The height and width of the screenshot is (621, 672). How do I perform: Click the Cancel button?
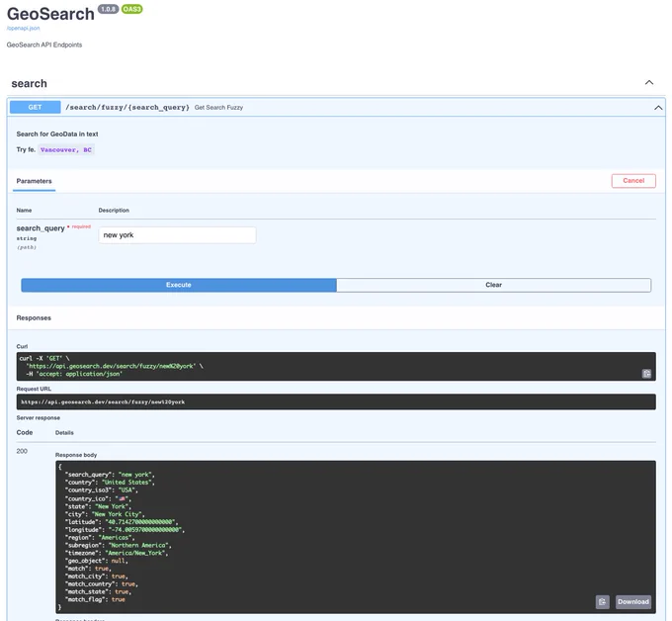pyautogui.click(x=633, y=181)
